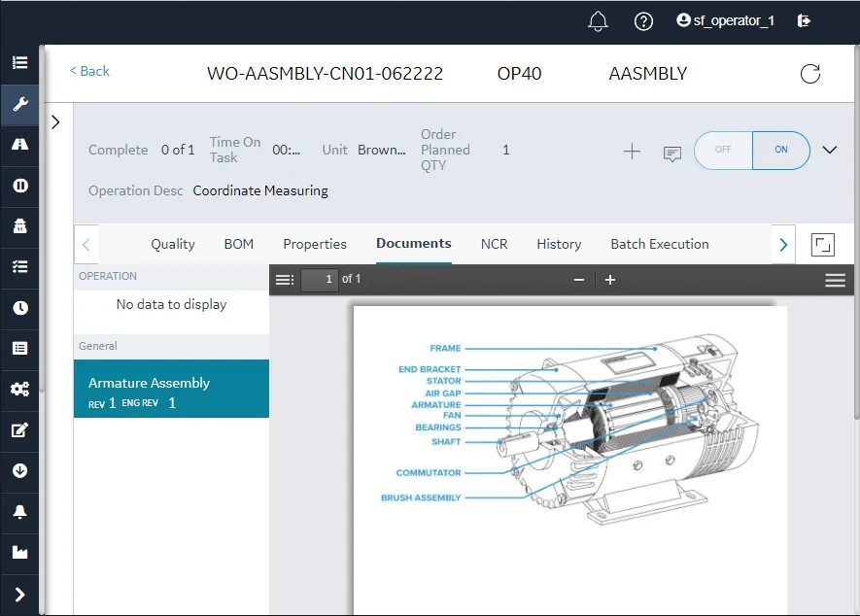The width and height of the screenshot is (860, 616).
Task: Open the checklist tasks sidebar icon
Action: pos(19,266)
